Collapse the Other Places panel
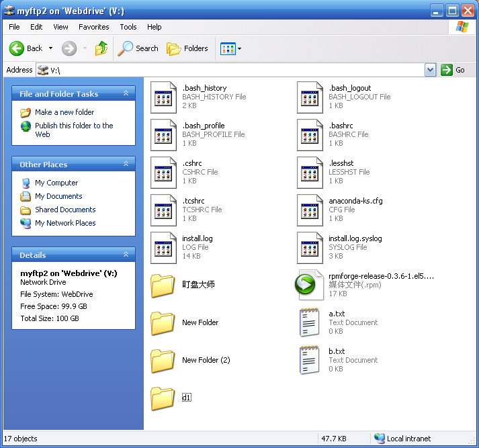This screenshot has height=448, width=479. point(126,165)
